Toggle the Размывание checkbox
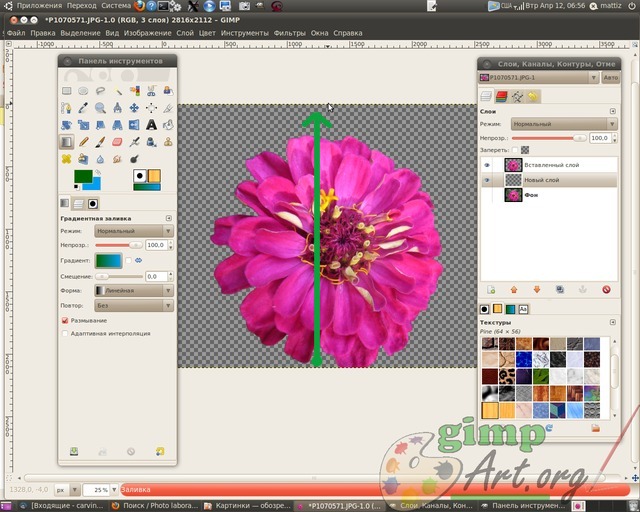Viewport: 640px width, 512px height. [x=65, y=321]
